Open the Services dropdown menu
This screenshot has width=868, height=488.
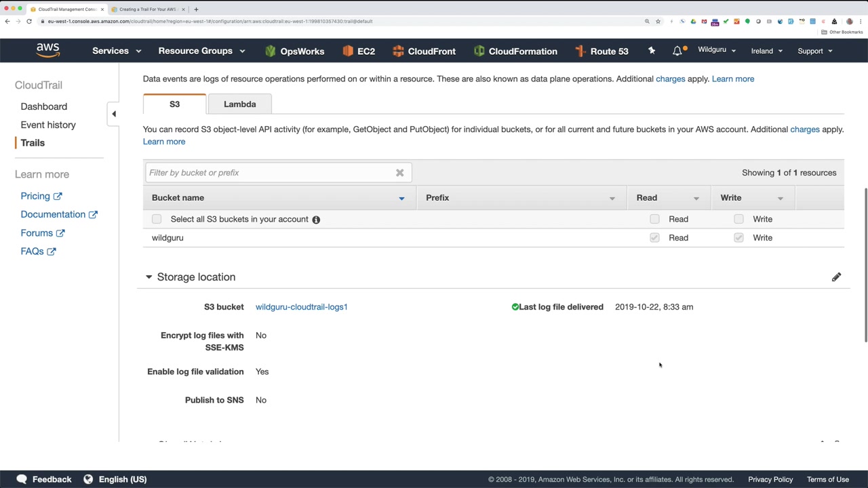point(117,51)
